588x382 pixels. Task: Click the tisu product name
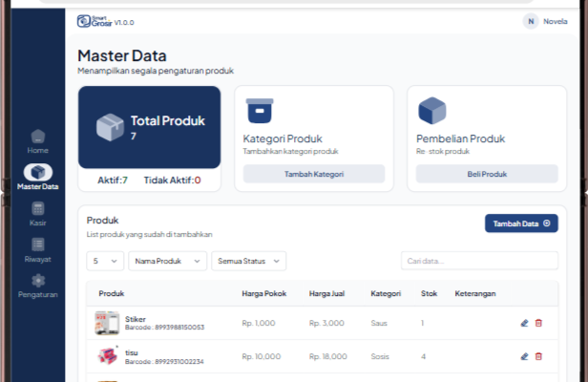pyautogui.click(x=132, y=352)
